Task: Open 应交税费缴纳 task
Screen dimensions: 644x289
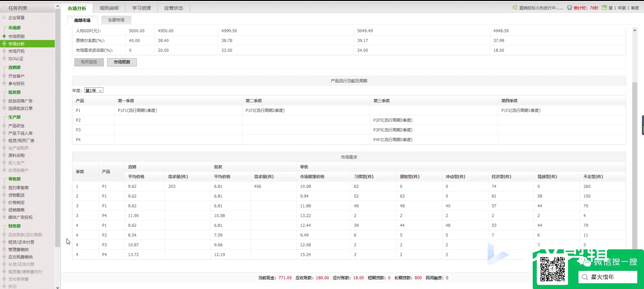Action: 21,257
